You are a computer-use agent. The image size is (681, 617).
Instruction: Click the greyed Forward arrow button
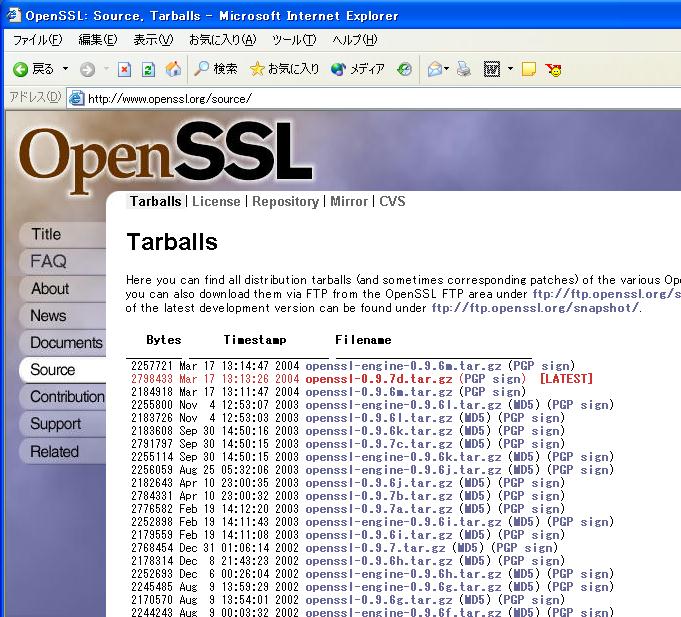point(87,69)
